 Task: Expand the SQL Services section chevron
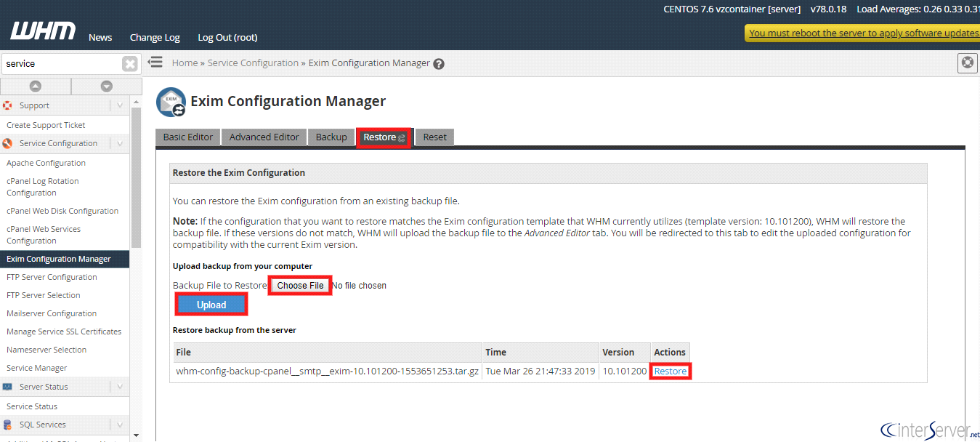120,425
